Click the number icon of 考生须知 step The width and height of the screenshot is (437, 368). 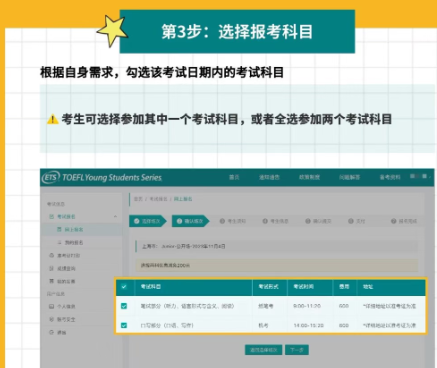click(222, 221)
